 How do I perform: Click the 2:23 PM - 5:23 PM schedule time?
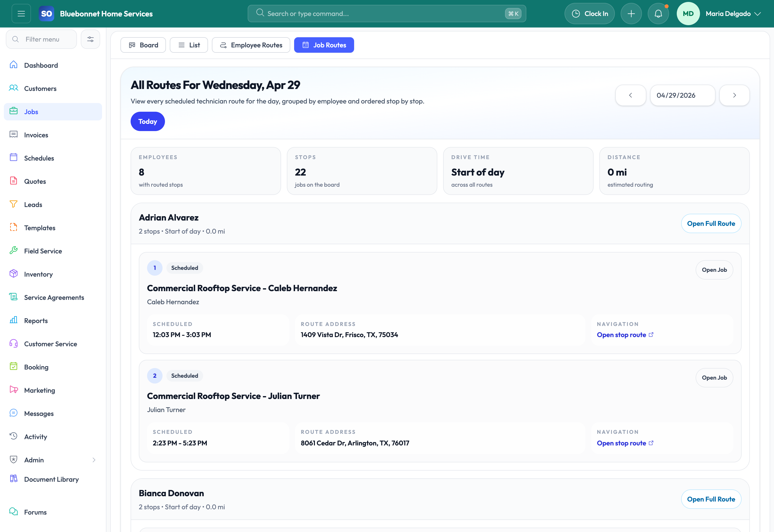(x=180, y=443)
